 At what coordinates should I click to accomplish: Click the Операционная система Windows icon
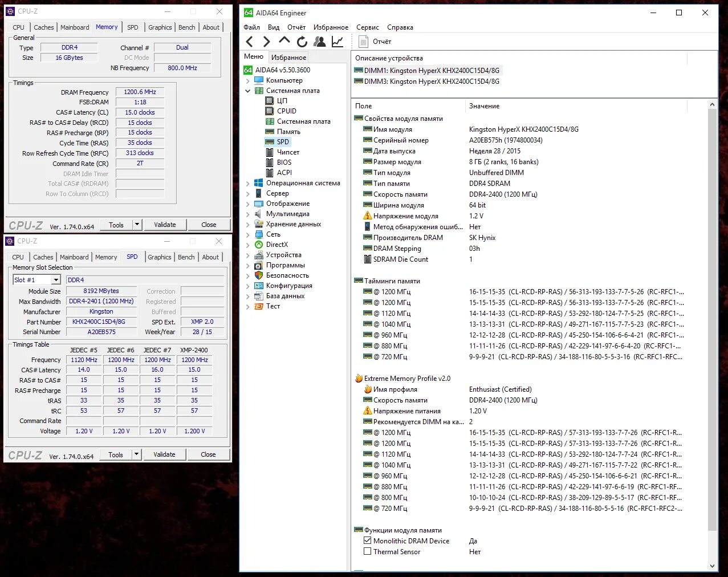tap(259, 183)
